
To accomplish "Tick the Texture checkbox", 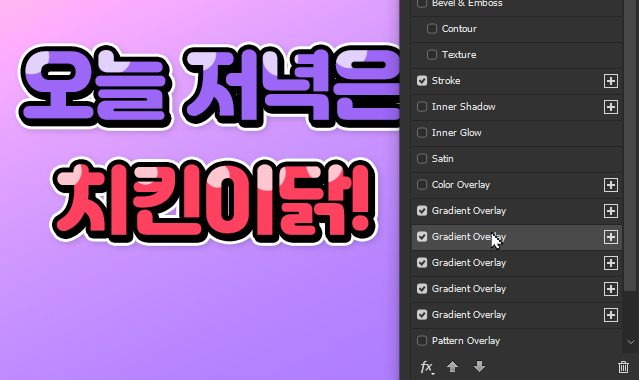I will (432, 55).
